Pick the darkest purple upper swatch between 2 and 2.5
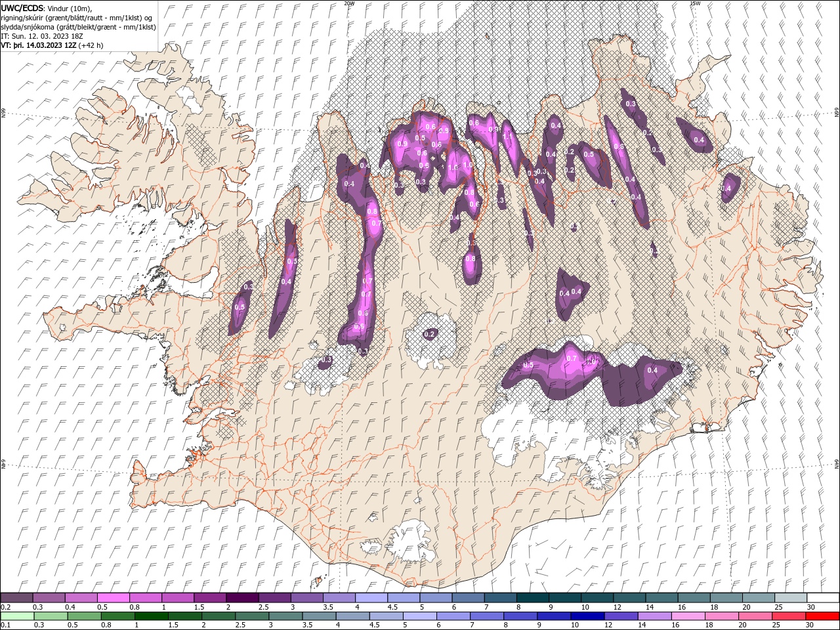Screen dimensions: 840x630 (242, 598)
